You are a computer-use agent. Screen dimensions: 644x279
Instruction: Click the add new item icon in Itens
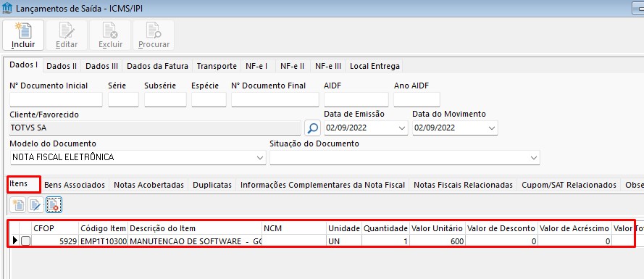coord(17,205)
